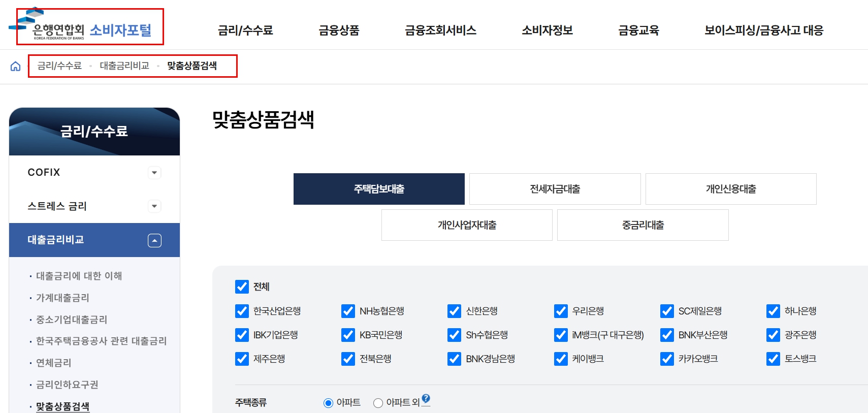The image size is (868, 413).
Task: Open 보이스피싱/금융사고 대응 menu
Action: (764, 30)
